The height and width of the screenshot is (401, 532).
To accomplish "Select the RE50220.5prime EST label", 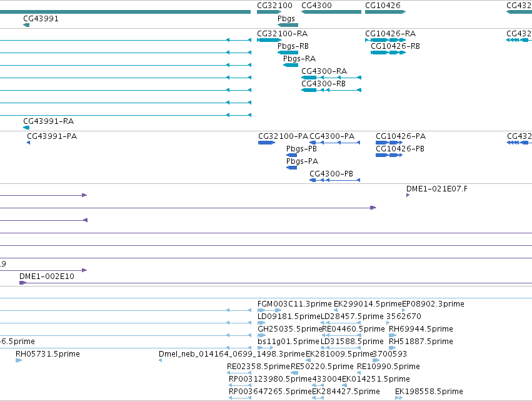I will coord(322,367).
